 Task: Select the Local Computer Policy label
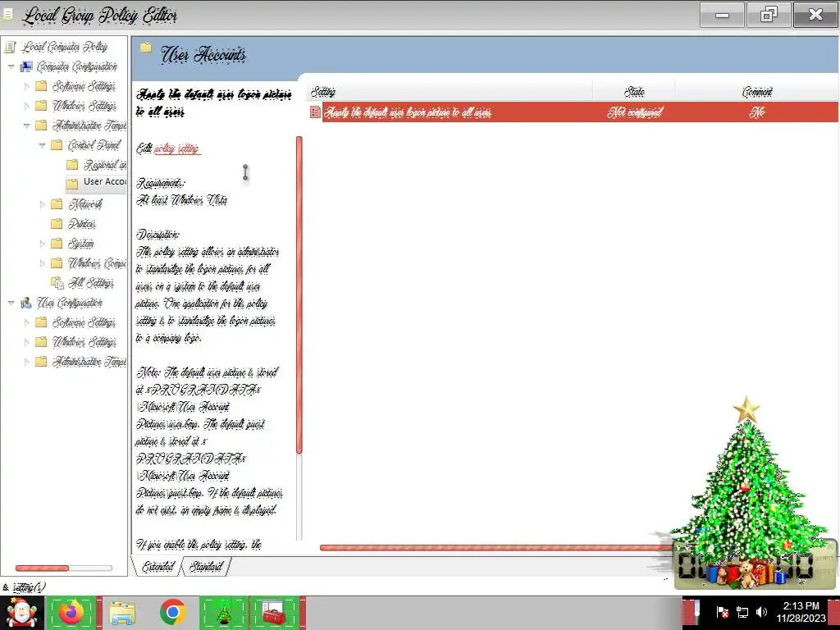pos(65,47)
